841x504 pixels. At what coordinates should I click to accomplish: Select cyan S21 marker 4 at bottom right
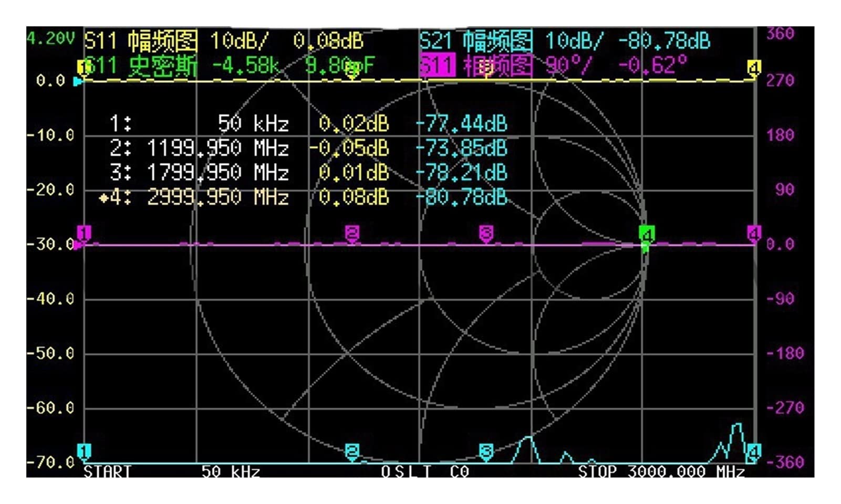(x=754, y=451)
